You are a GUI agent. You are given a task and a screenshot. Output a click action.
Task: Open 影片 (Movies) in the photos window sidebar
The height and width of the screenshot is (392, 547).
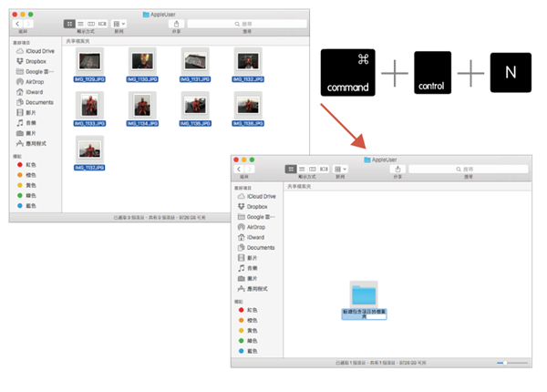click(x=26, y=113)
